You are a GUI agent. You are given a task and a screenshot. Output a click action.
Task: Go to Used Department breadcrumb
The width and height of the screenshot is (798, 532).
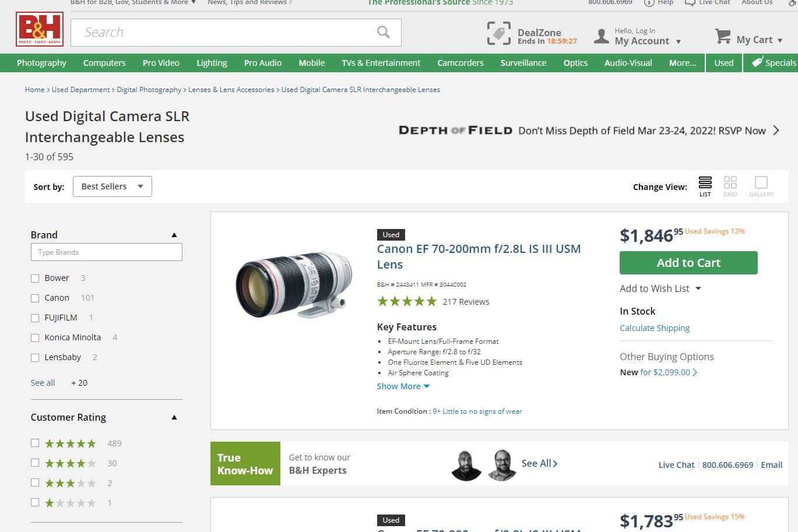click(x=80, y=90)
